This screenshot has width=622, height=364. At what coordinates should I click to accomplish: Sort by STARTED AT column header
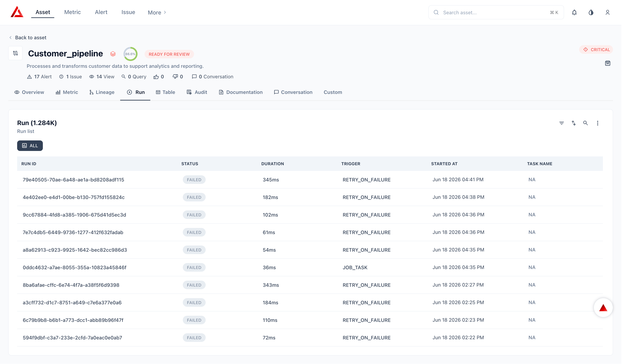click(444, 164)
